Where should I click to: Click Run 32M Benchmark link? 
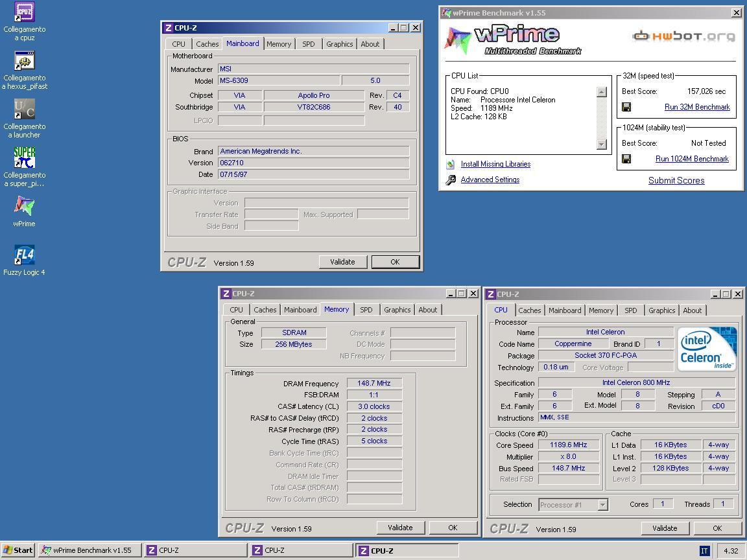pos(697,107)
